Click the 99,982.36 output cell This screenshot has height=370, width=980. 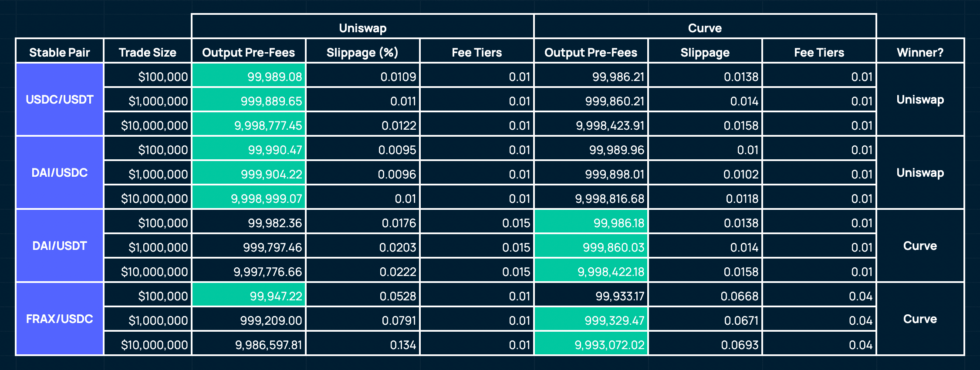(x=249, y=222)
